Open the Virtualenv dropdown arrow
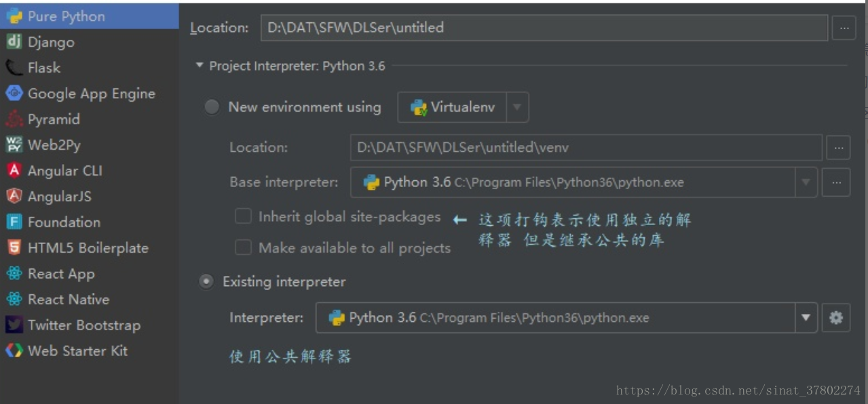Screen dimensions: 868x404 (x=517, y=107)
